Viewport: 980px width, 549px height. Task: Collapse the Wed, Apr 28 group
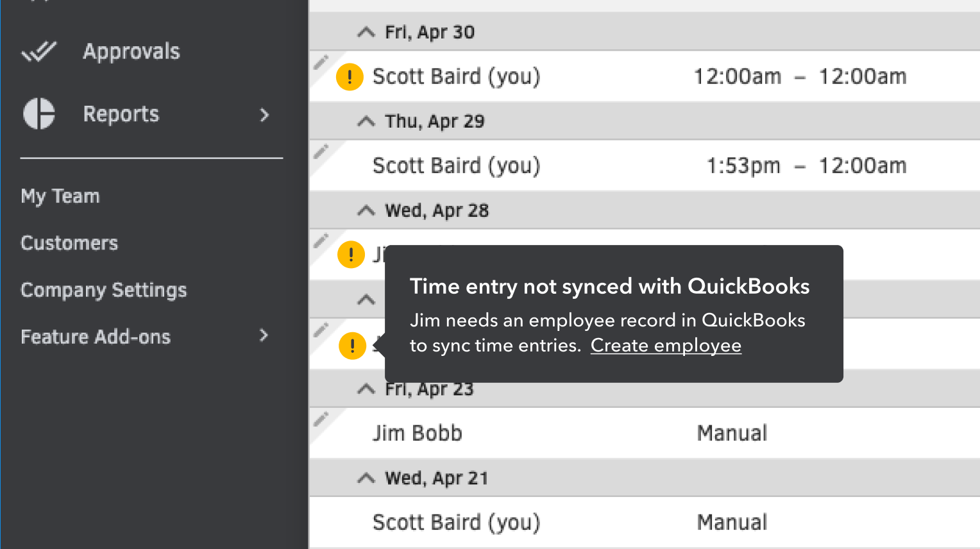[x=366, y=210]
